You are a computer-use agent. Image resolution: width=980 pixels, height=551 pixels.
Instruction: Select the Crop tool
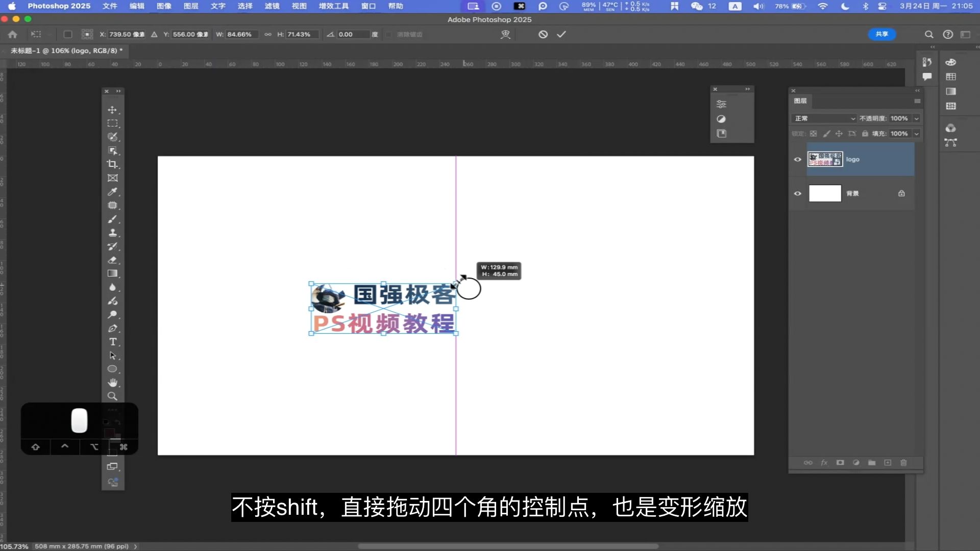[x=112, y=164]
